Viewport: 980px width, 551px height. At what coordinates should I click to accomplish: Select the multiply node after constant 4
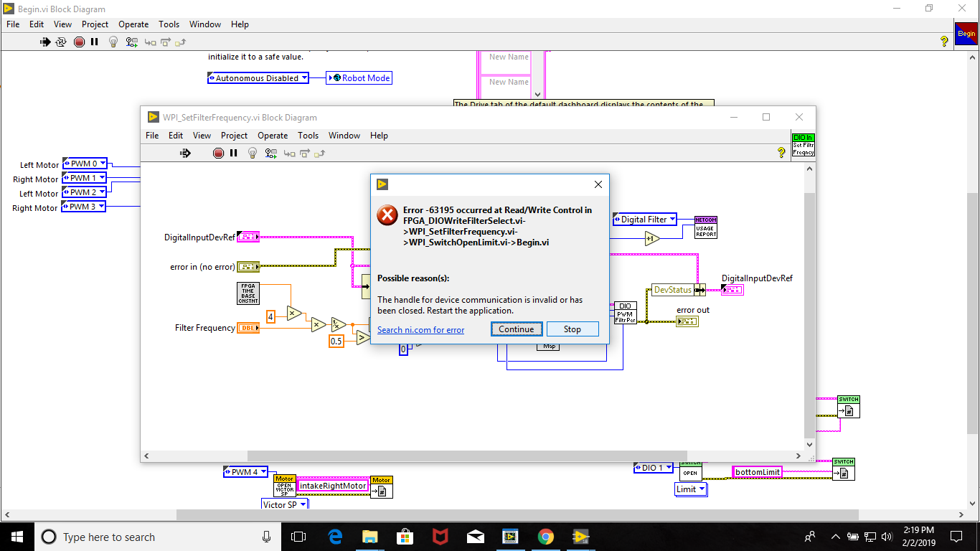(294, 312)
